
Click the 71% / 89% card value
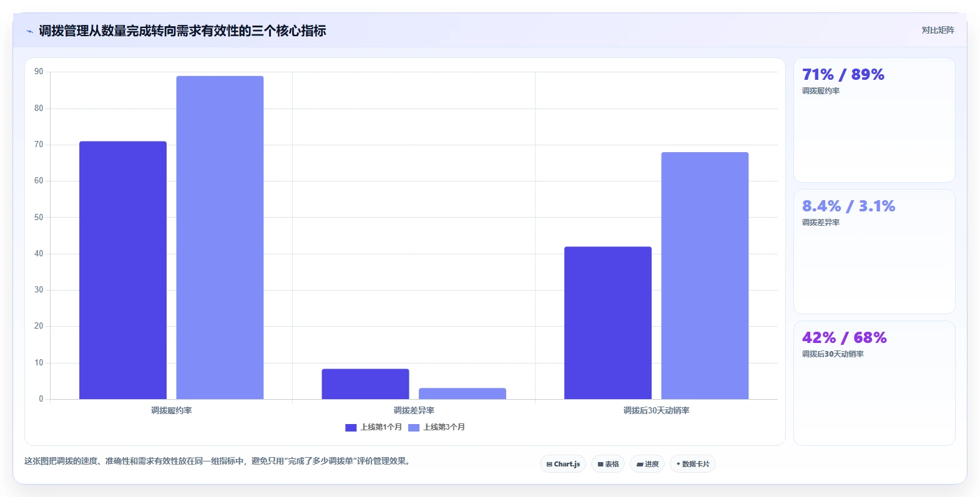tap(843, 75)
